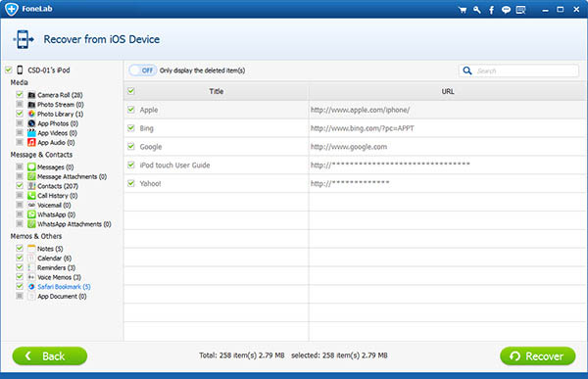Click the green Back button

tap(50, 355)
